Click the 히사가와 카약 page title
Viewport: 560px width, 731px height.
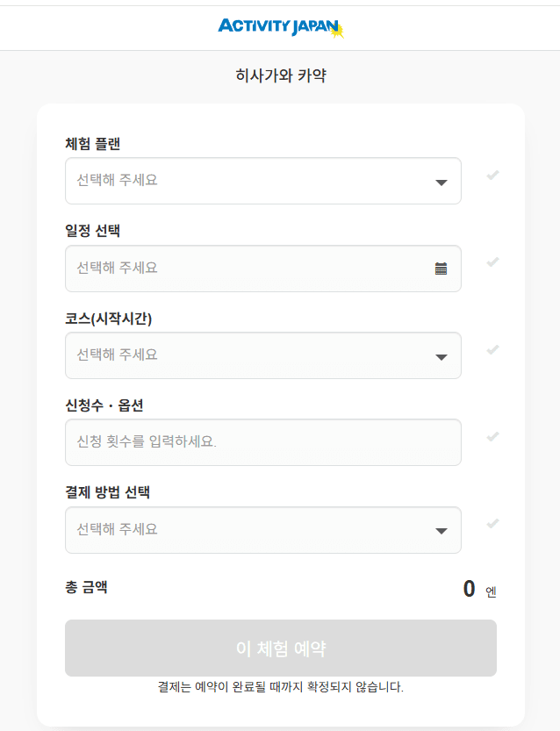(281, 76)
